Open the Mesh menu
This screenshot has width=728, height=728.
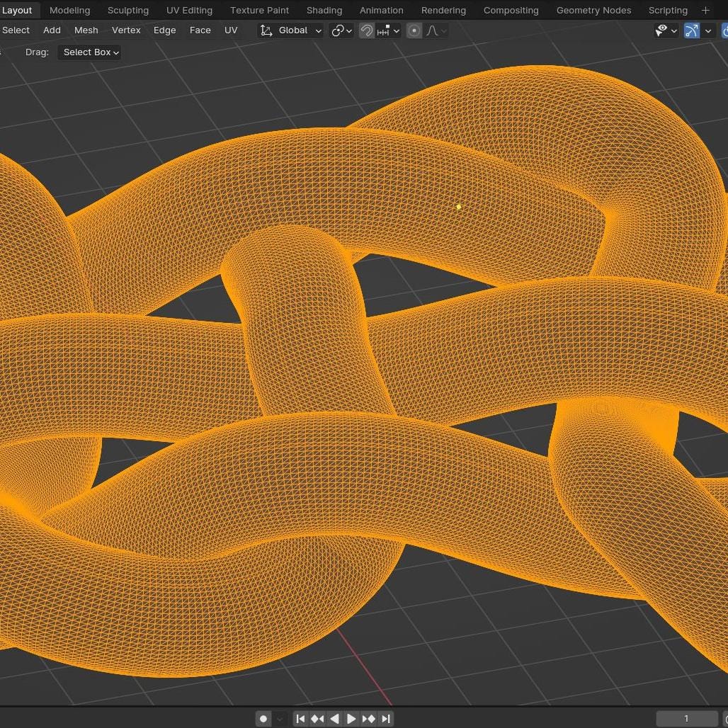pyautogui.click(x=86, y=30)
